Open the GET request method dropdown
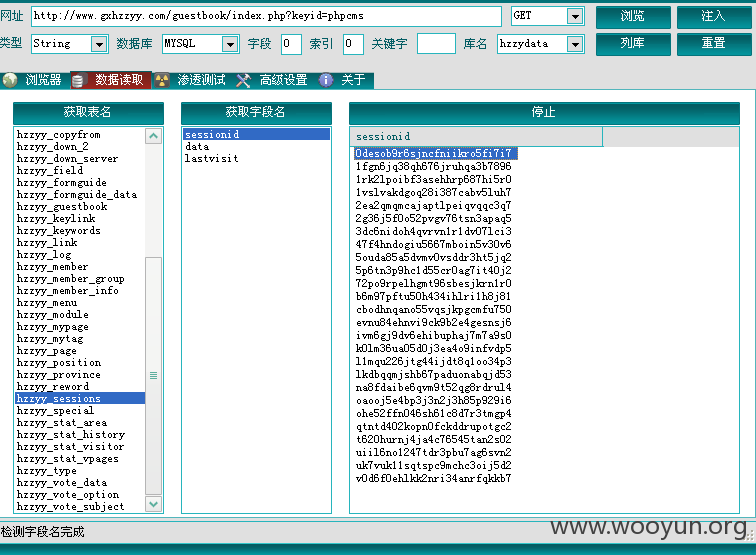This screenshot has width=756, height=555. pos(575,16)
